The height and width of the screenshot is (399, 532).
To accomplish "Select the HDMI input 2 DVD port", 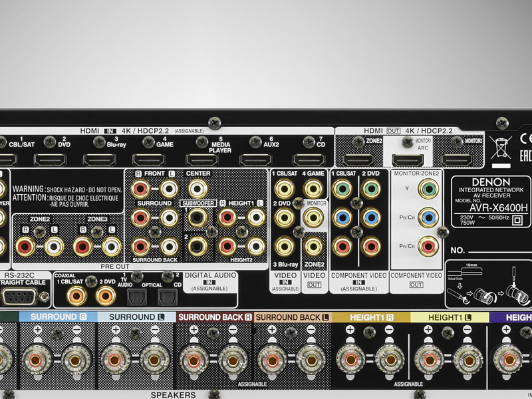I will pyautogui.click(x=51, y=160).
